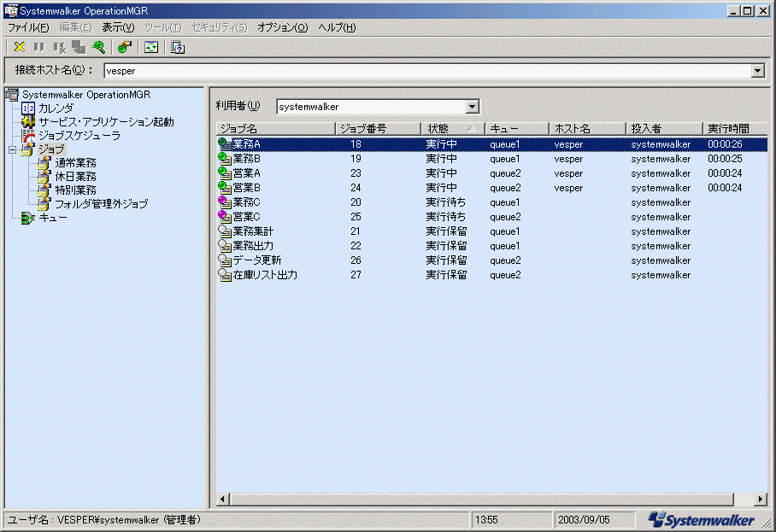The height and width of the screenshot is (532, 776).
Task: Click the running icon of job 業務A
Action: 225,144
